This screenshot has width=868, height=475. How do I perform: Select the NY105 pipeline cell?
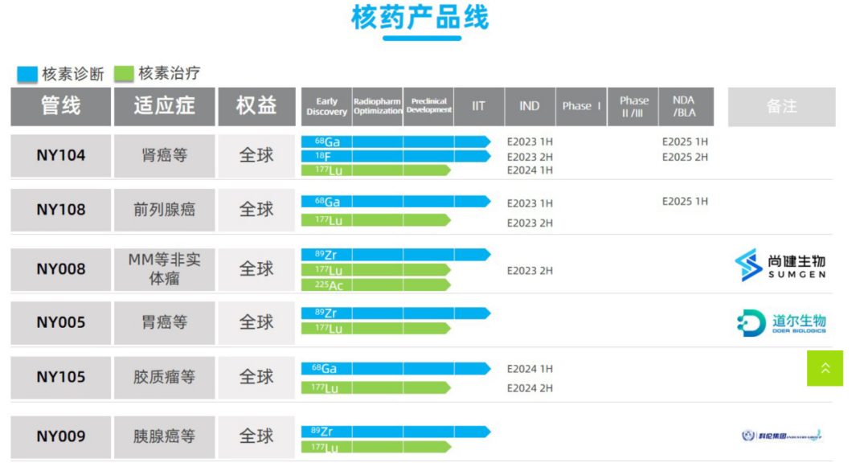click(61, 377)
